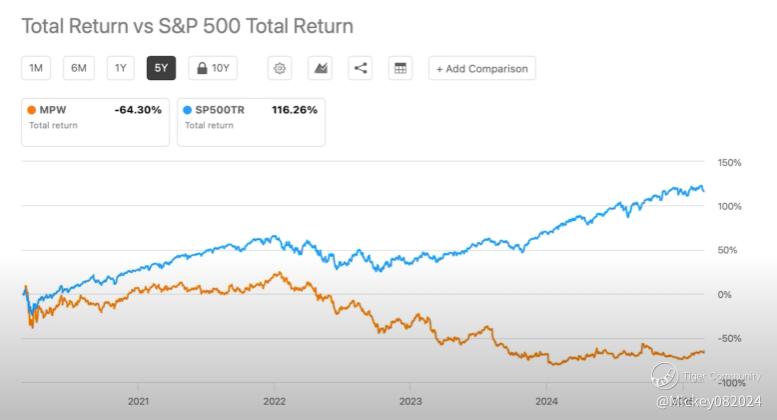777x420 pixels.
Task: Toggle the SP500TR total return series card
Action: click(x=251, y=122)
